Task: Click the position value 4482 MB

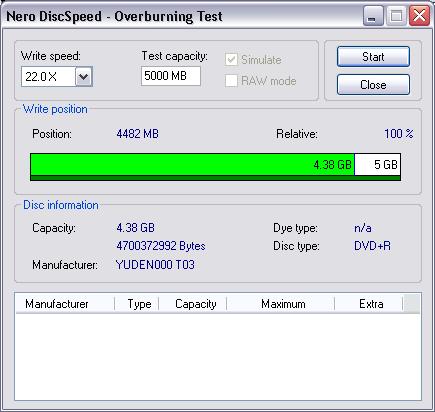Action: tap(138, 134)
